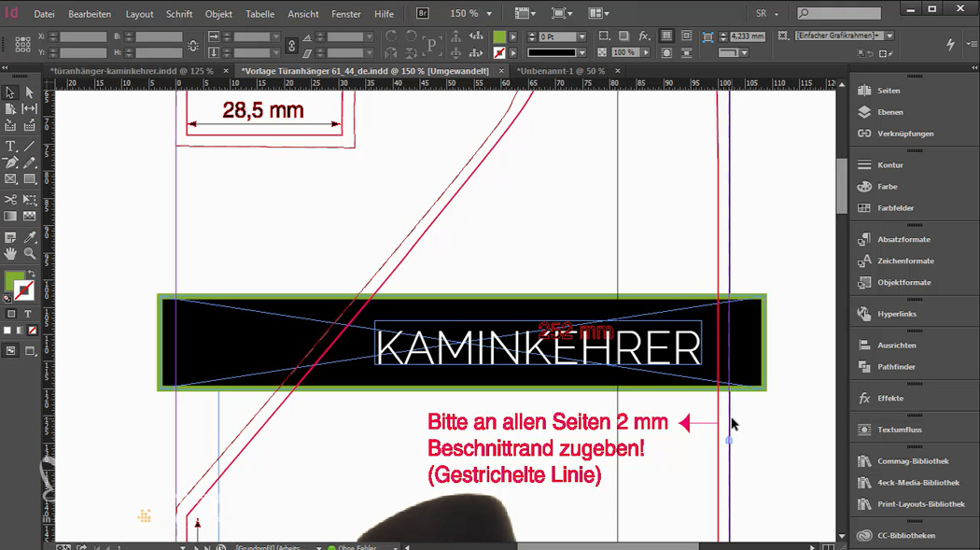Select the Gradient Swatch tool
This screenshot has height=550, width=980.
[x=10, y=217]
